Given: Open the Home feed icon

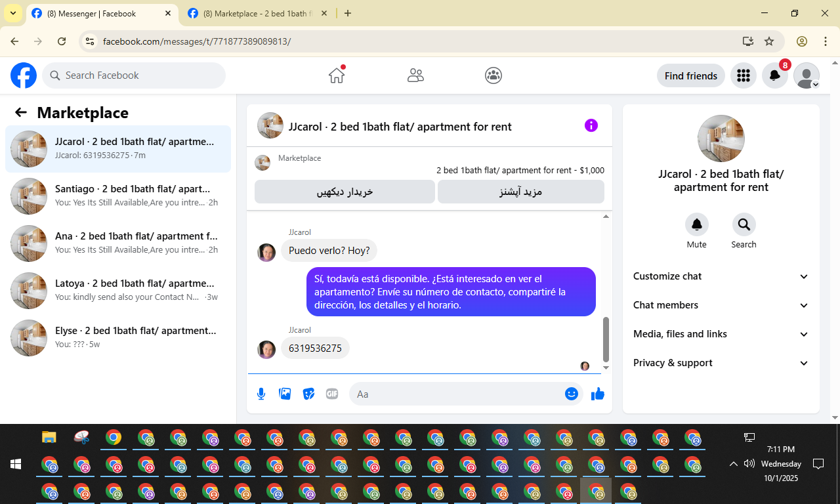Looking at the screenshot, I should click(x=337, y=75).
